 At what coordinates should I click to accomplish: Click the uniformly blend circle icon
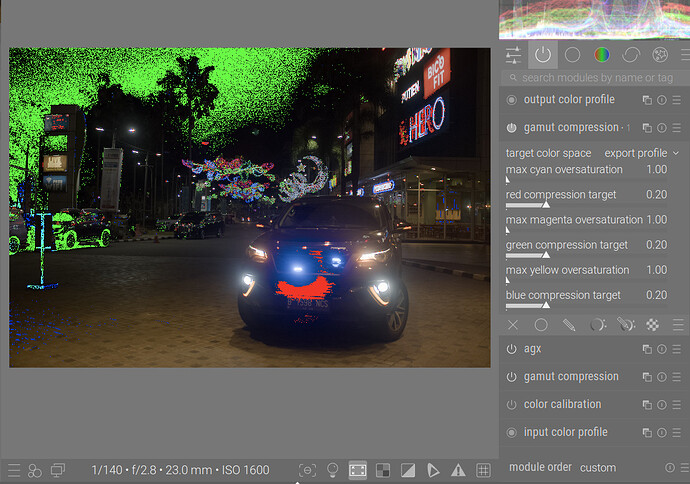click(541, 325)
